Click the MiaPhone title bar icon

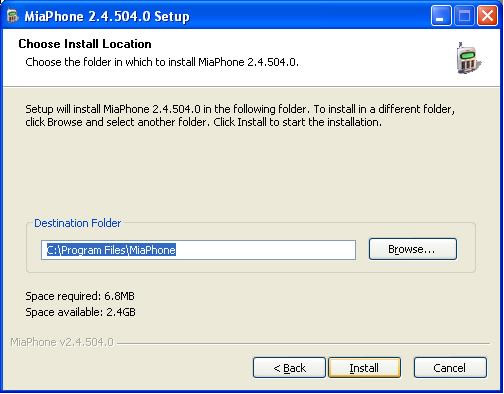click(x=12, y=16)
